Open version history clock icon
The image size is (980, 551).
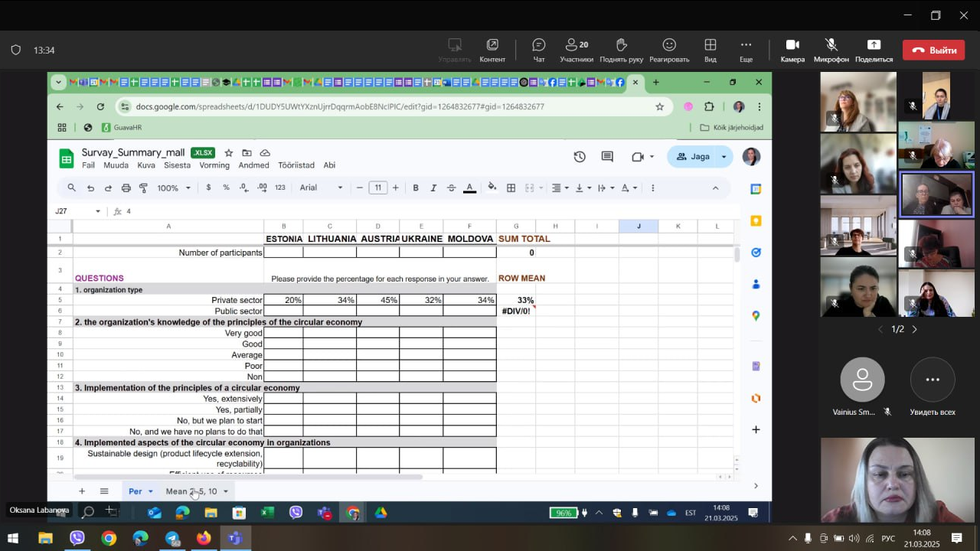tap(580, 157)
